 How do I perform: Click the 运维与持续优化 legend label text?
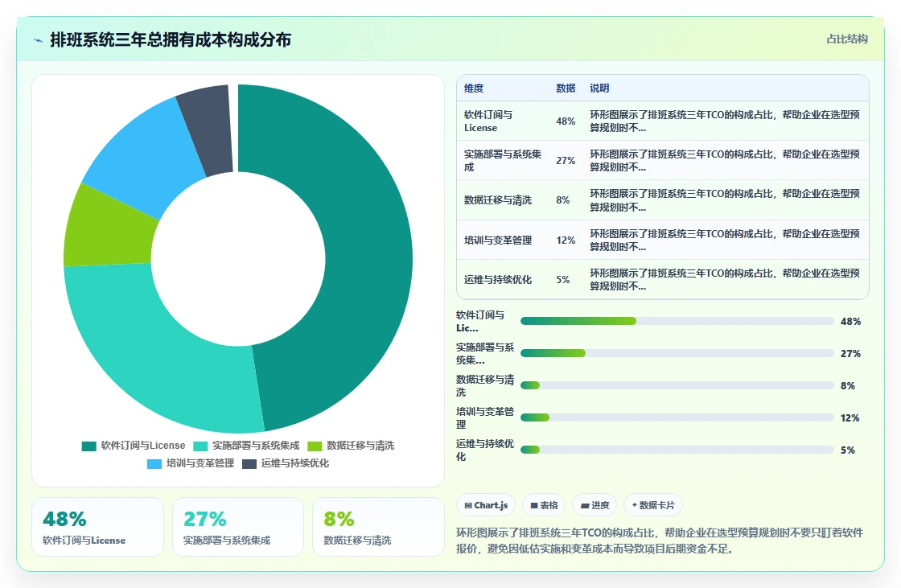pyautogui.click(x=295, y=464)
